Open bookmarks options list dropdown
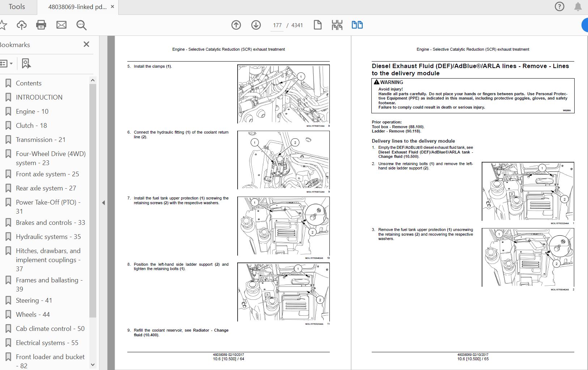The width and height of the screenshot is (588, 370). click(x=6, y=64)
